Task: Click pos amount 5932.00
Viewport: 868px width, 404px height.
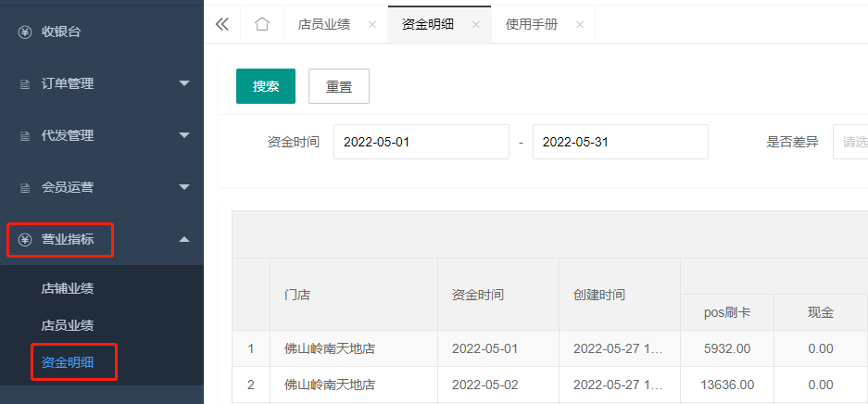Action: 727,348
